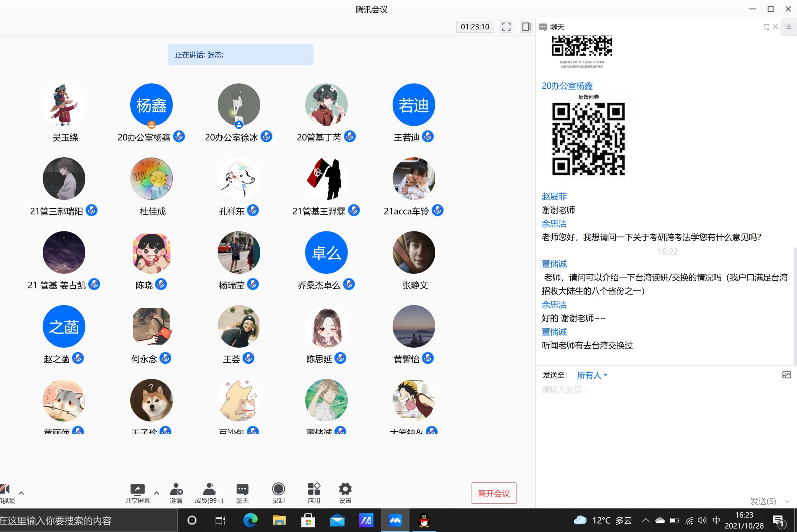
Task: Click the 发送(S) send button
Action: pyautogui.click(x=763, y=501)
